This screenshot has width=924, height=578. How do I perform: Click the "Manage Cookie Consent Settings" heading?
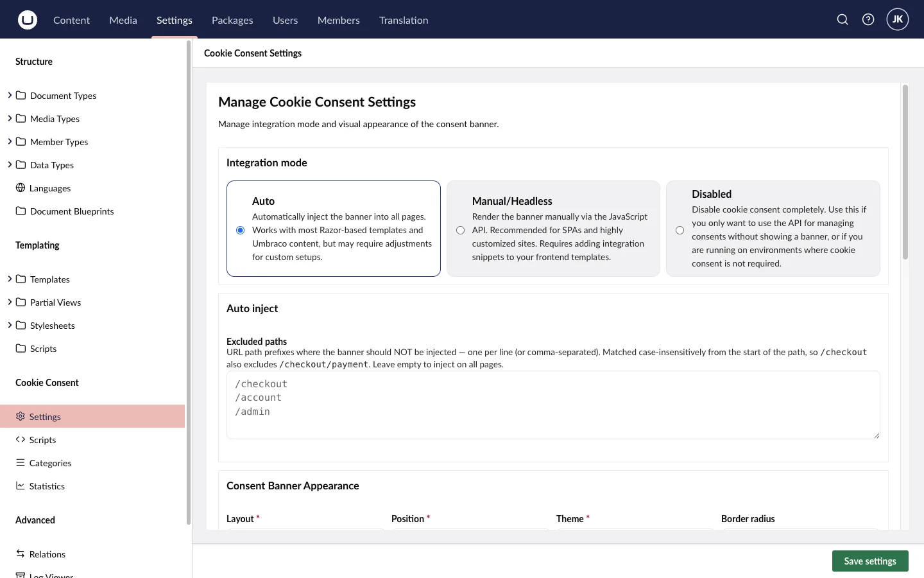pyautogui.click(x=317, y=102)
